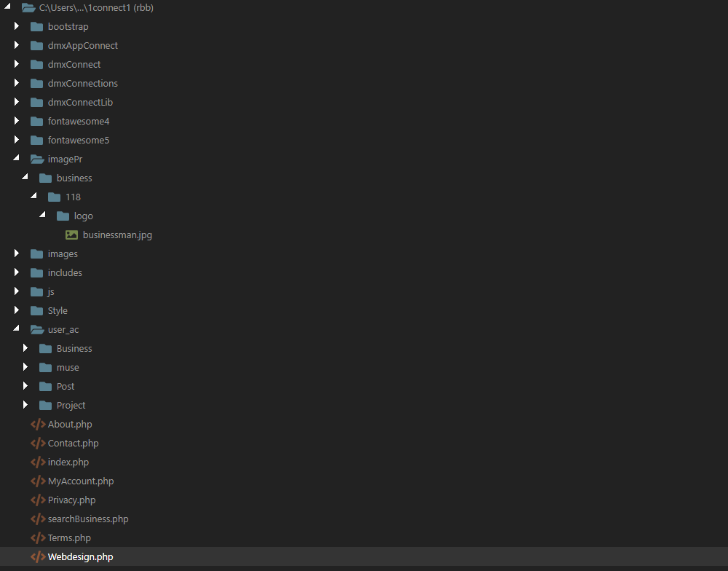This screenshot has width=728, height=571.
Task: Select the highlighted Webdesign.php file name
Action: pyautogui.click(x=81, y=557)
